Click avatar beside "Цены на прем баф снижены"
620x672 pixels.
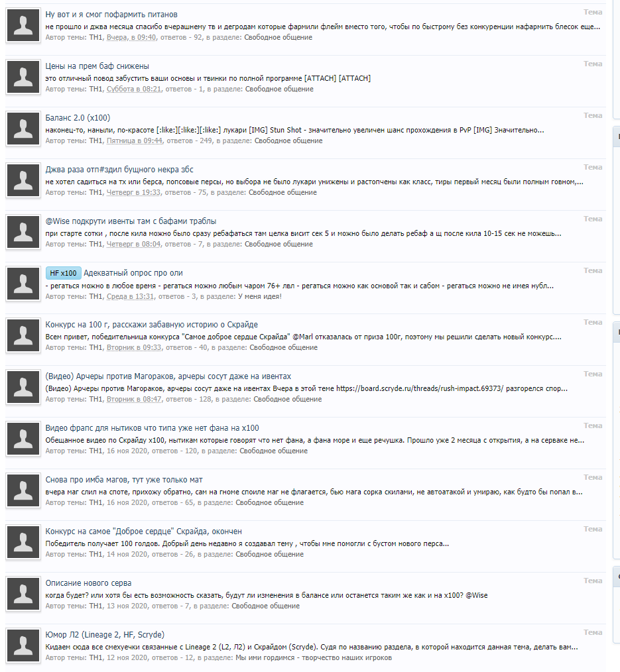[23, 77]
